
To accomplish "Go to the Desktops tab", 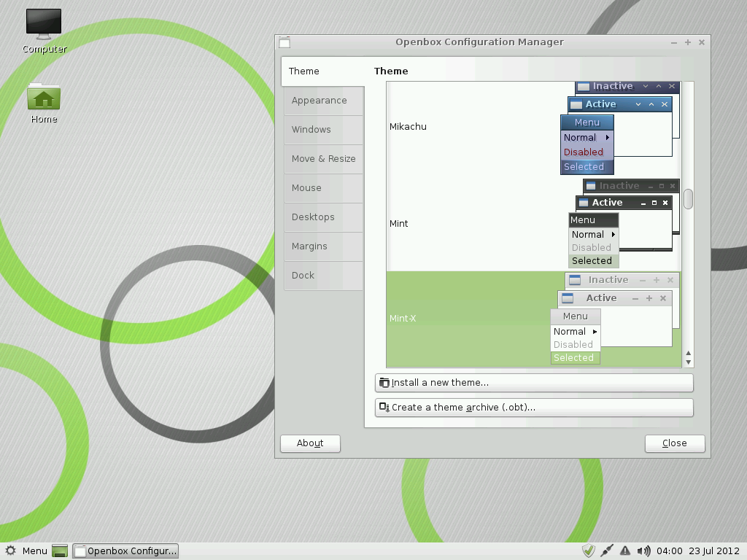I will [324, 217].
